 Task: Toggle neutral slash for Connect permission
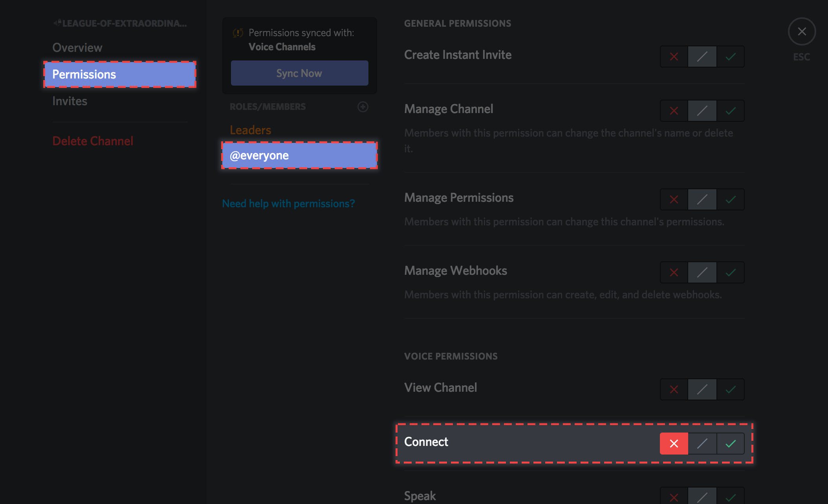tap(702, 443)
